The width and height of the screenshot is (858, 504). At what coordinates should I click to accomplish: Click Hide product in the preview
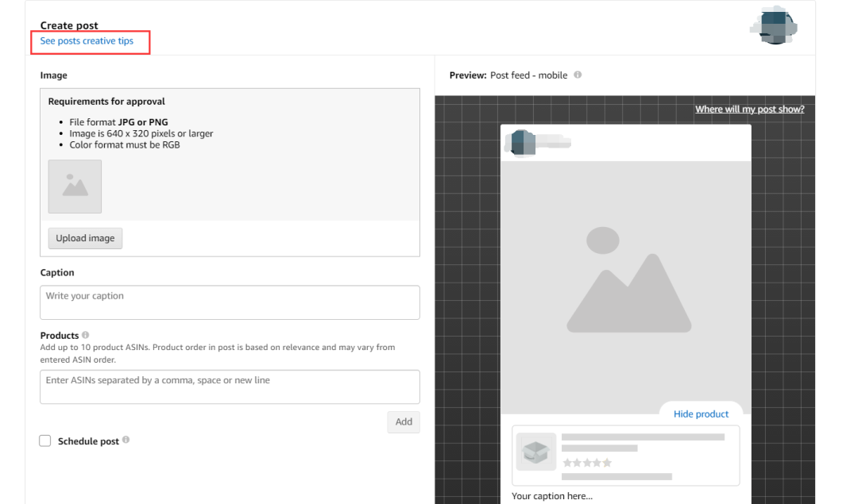pyautogui.click(x=701, y=414)
